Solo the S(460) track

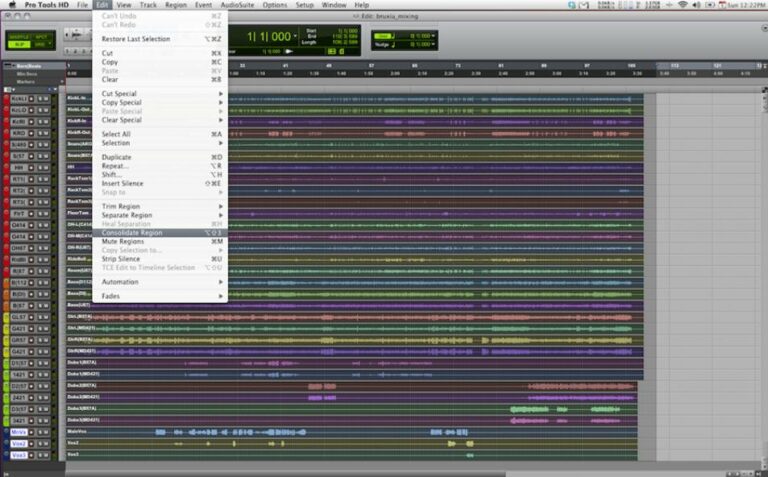40,144
